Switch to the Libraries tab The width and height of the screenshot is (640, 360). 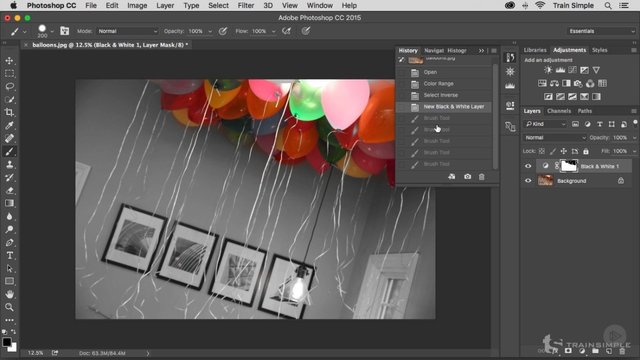point(535,50)
